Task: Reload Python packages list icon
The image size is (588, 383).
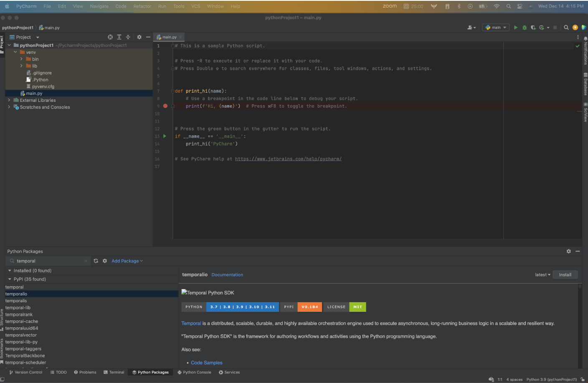Action: coord(96,261)
